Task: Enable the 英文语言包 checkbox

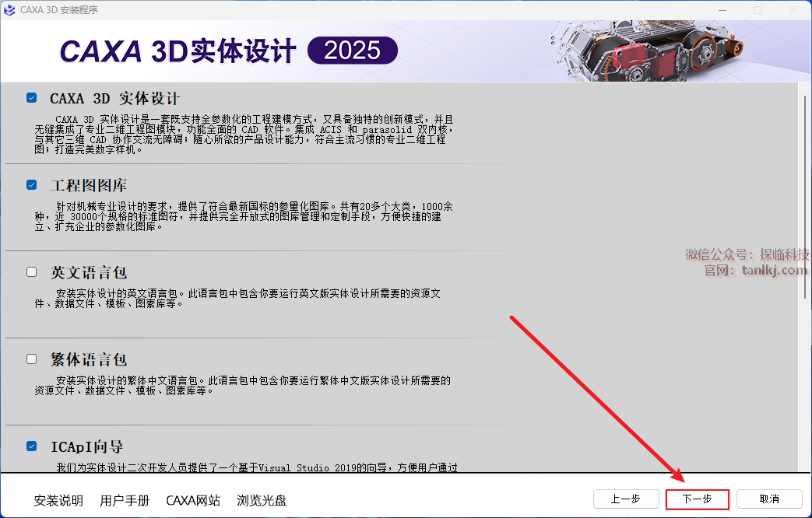Action: click(32, 271)
